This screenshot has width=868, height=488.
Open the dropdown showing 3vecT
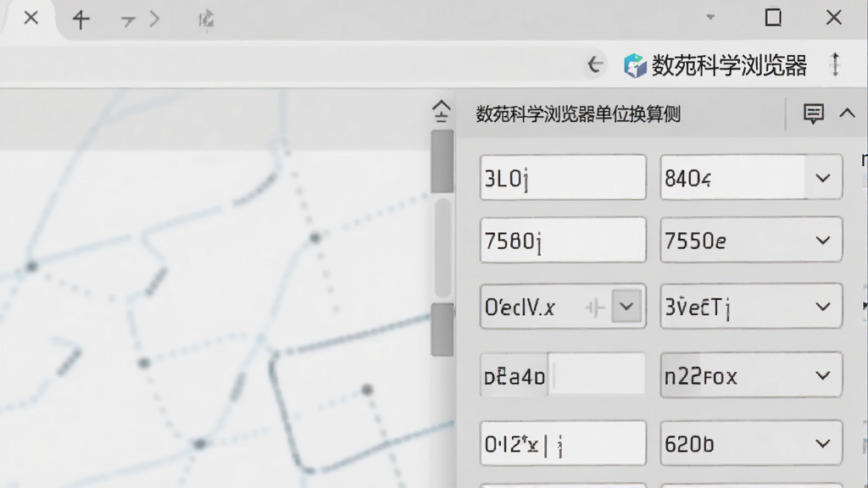pos(751,307)
